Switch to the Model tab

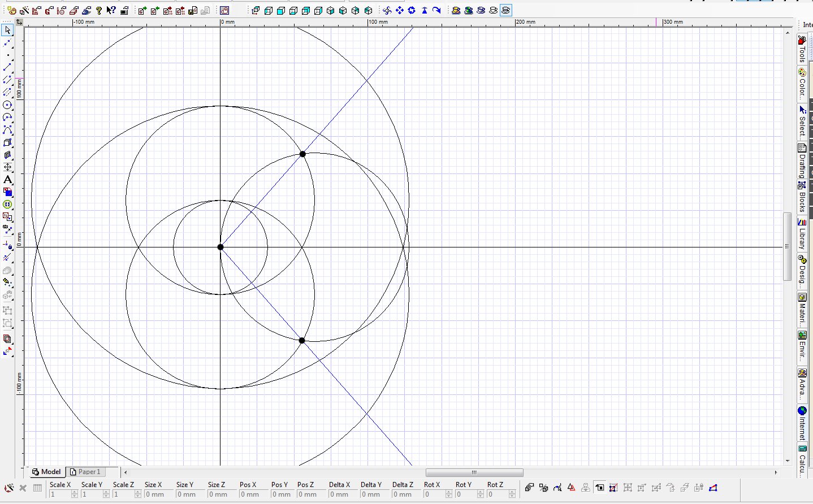point(46,472)
